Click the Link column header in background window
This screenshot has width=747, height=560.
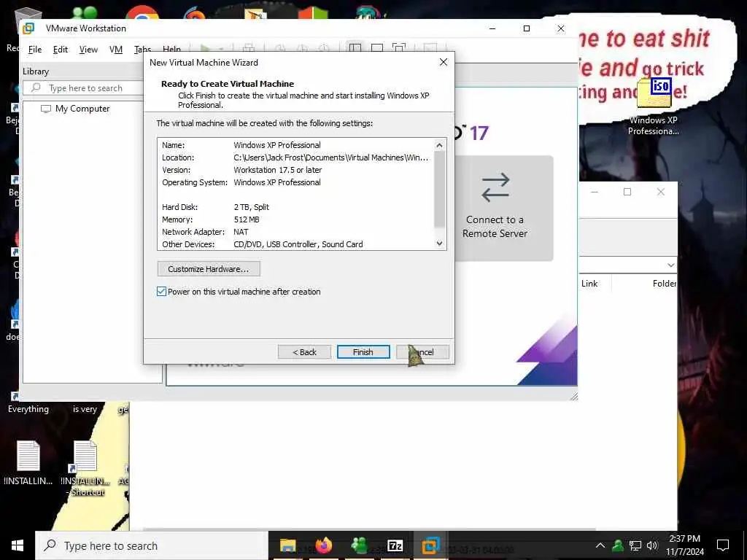pos(589,284)
